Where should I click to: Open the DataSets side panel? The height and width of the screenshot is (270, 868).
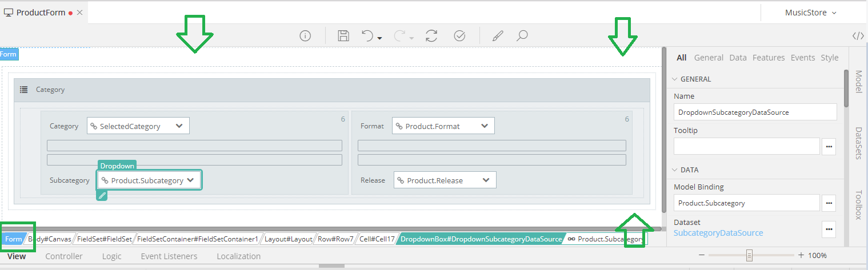(858, 142)
